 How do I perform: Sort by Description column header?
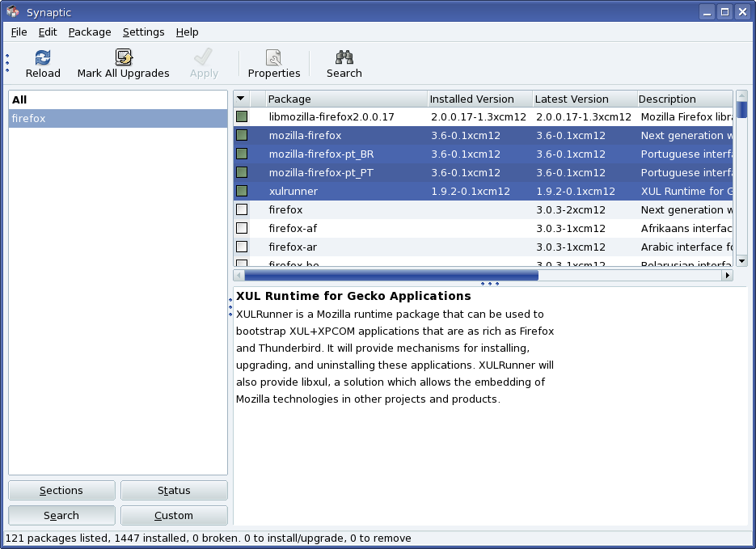pyautogui.click(x=685, y=99)
